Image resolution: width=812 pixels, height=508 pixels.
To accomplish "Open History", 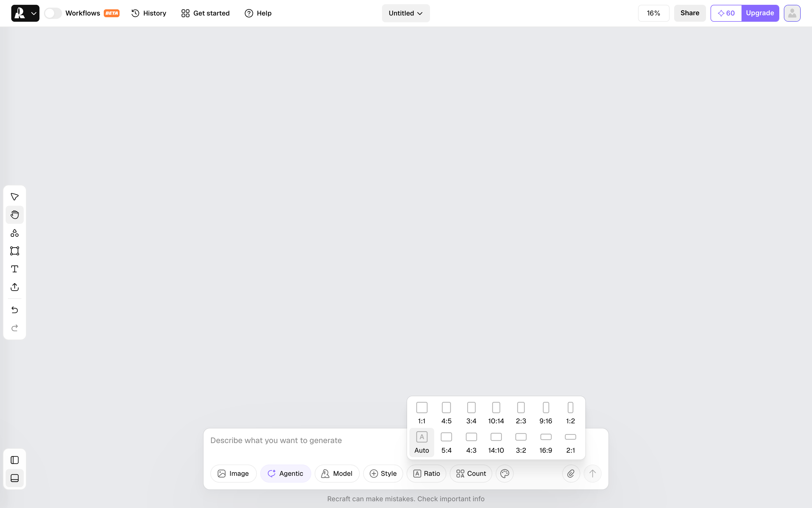I will (149, 13).
